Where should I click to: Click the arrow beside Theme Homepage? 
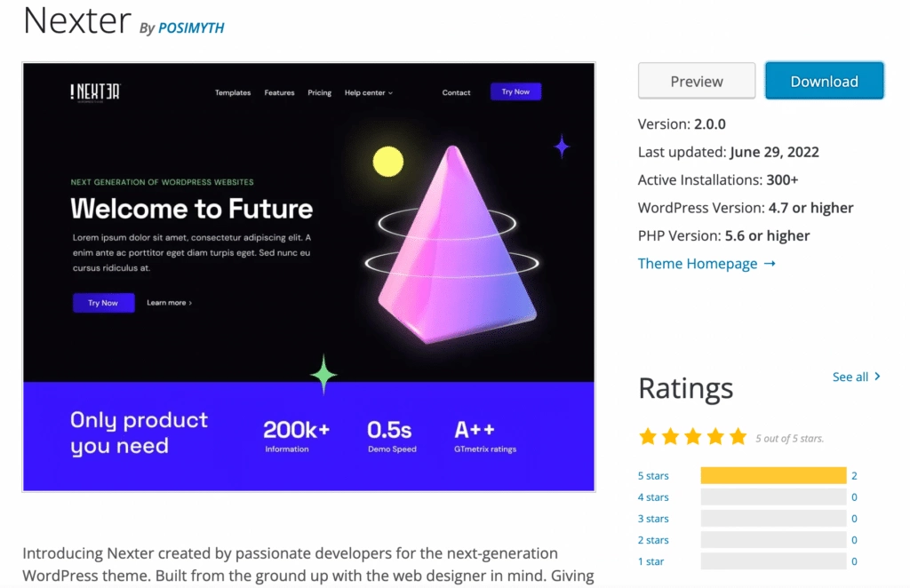[770, 264]
